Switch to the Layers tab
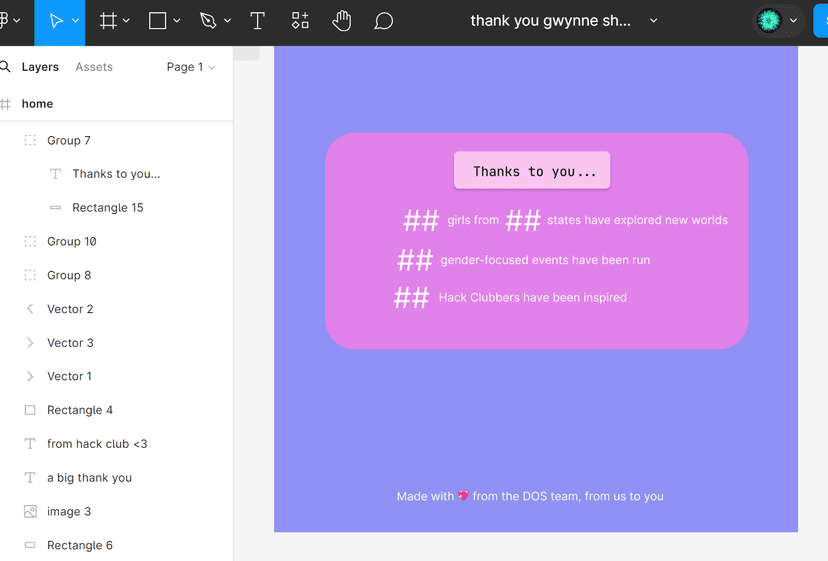The width and height of the screenshot is (828, 561). tap(40, 67)
